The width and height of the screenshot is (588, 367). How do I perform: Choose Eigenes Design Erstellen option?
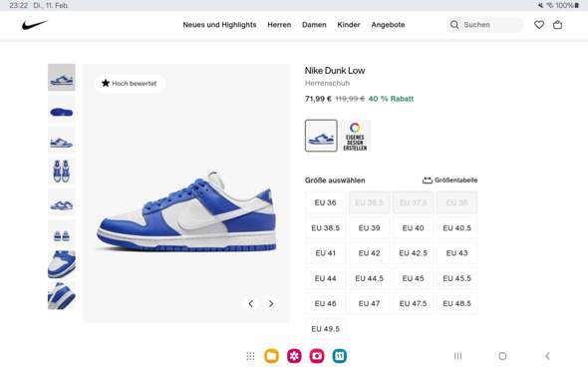355,136
